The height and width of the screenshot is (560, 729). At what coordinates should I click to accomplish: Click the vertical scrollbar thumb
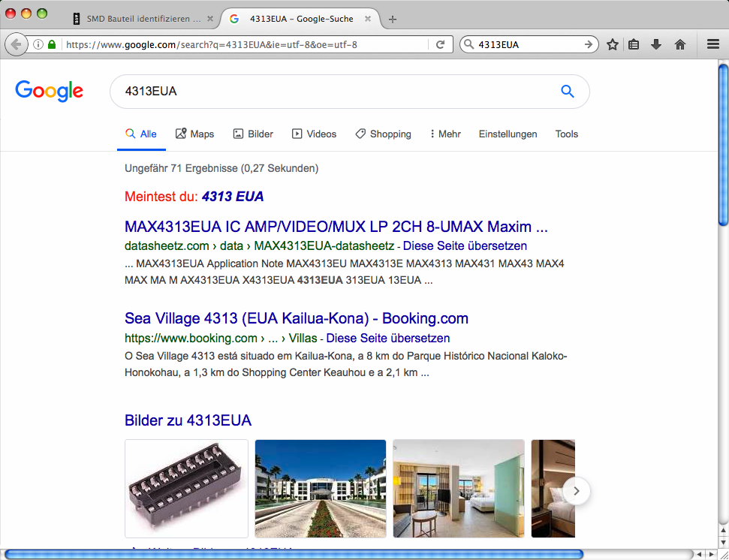(x=724, y=146)
